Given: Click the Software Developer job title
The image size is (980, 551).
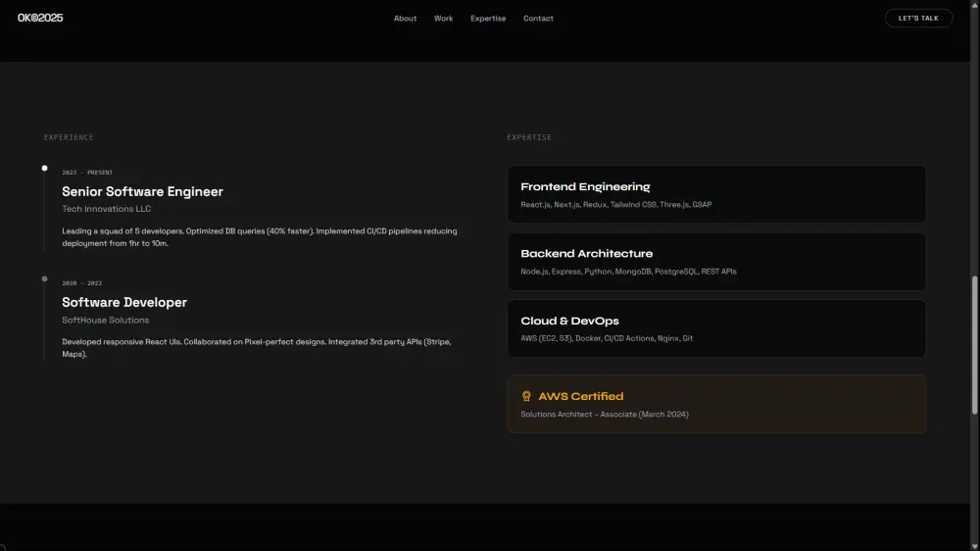Looking at the screenshot, I should pos(124,302).
